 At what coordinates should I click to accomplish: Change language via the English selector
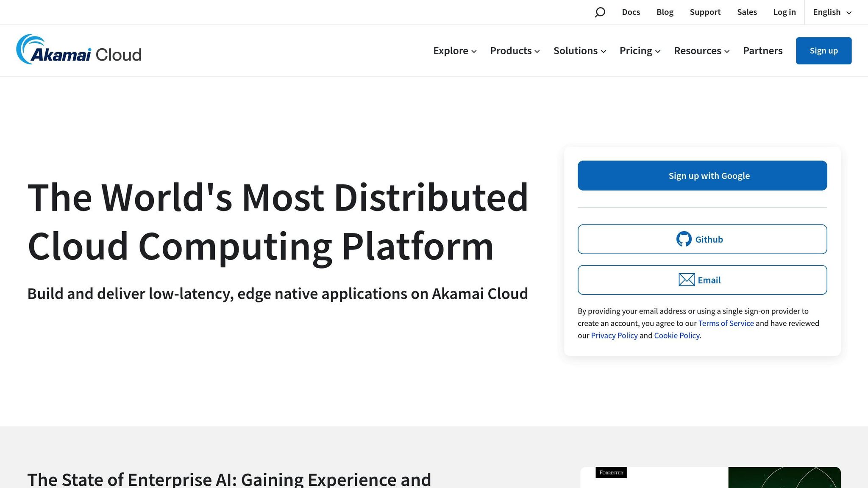point(827,12)
